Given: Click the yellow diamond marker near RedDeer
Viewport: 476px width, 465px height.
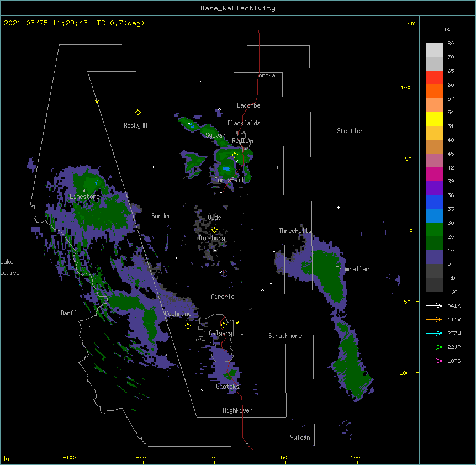Looking at the screenshot, I should 235,155.
